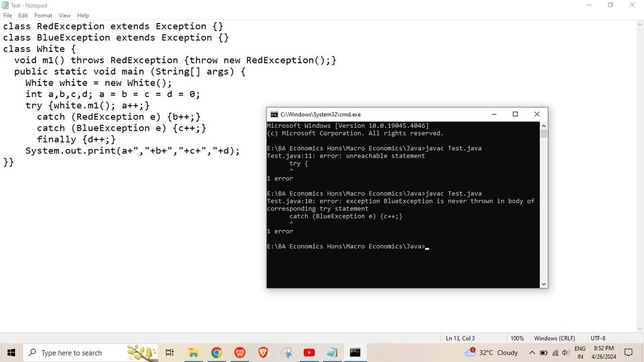Click the Notepad scrollbar down arrow
Screen dimensions: 644x362
coord(639,328)
